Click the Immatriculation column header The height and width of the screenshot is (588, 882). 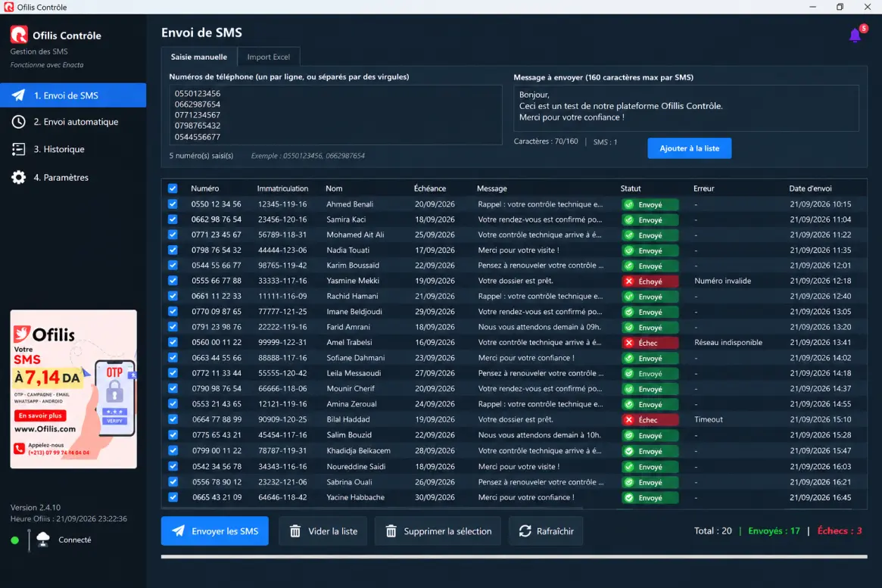coord(282,188)
